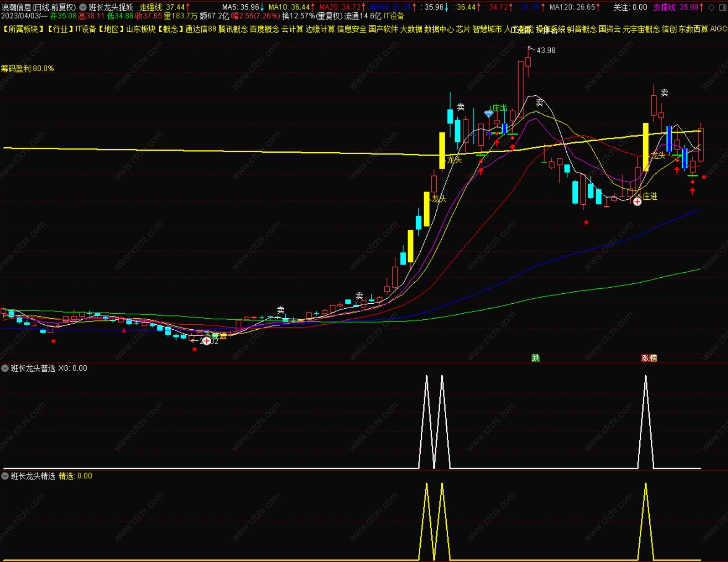
Task: Click the 高38.11 high price
Action: [92, 16]
